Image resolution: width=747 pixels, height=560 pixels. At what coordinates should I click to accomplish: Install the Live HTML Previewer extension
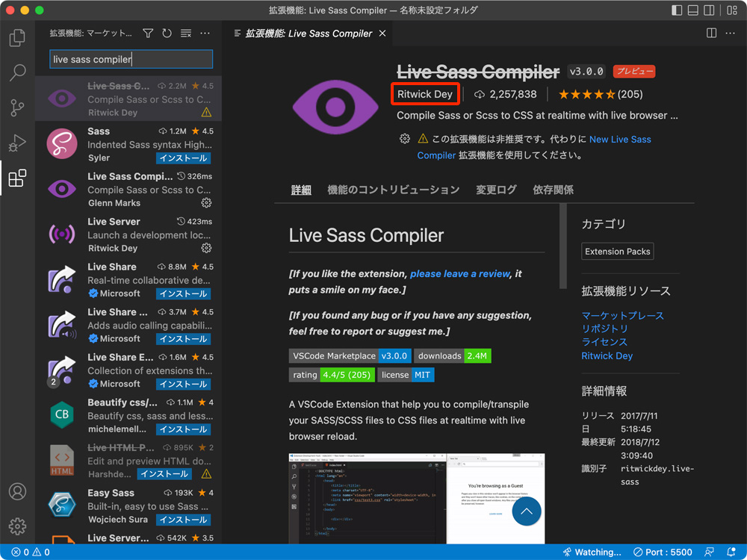[164, 474]
